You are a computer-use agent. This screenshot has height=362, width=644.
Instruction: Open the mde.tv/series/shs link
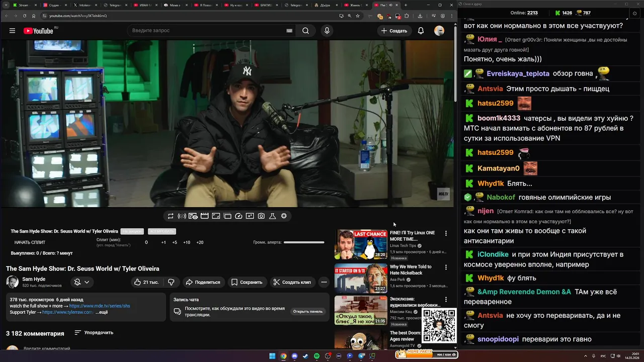(100, 306)
